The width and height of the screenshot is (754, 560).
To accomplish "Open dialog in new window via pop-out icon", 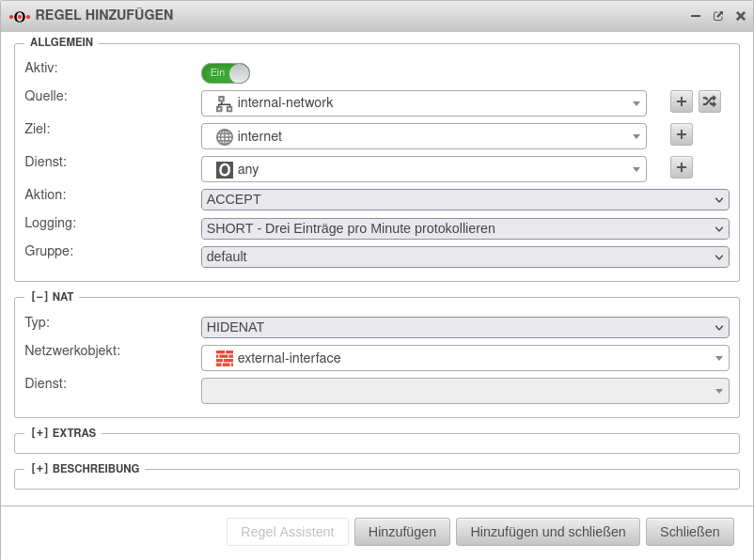I will pyautogui.click(x=717, y=15).
